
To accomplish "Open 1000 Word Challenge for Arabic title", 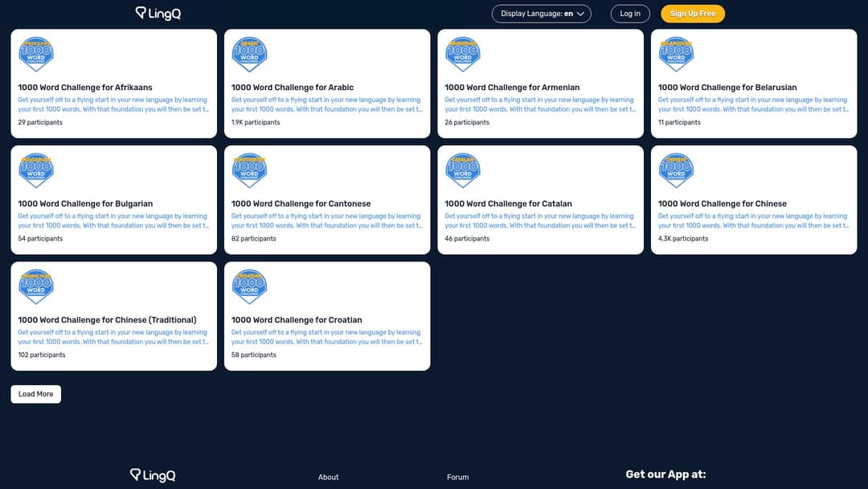I will tap(293, 88).
